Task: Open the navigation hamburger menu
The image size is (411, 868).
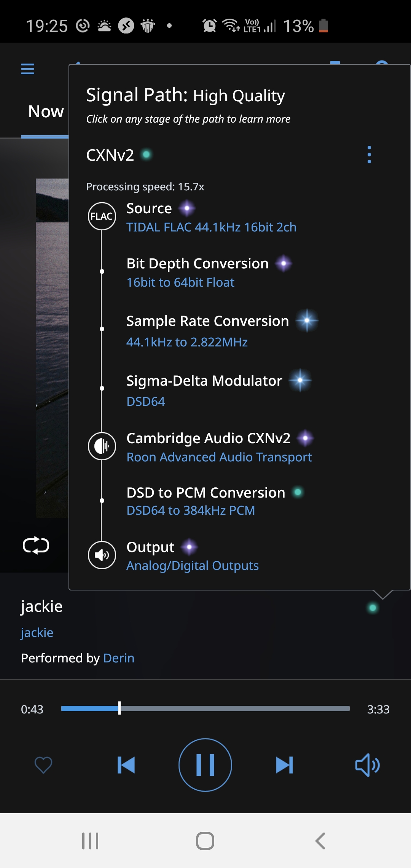Action: [x=27, y=69]
